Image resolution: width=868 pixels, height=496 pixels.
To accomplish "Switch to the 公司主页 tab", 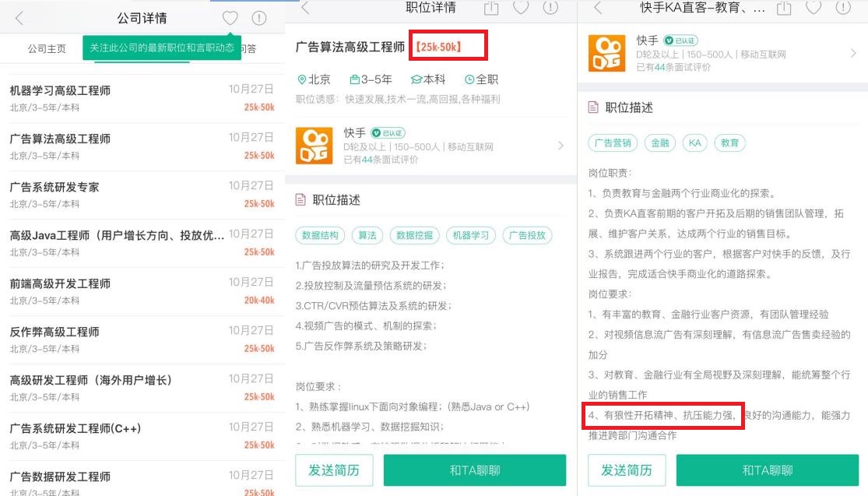I will click(47, 48).
